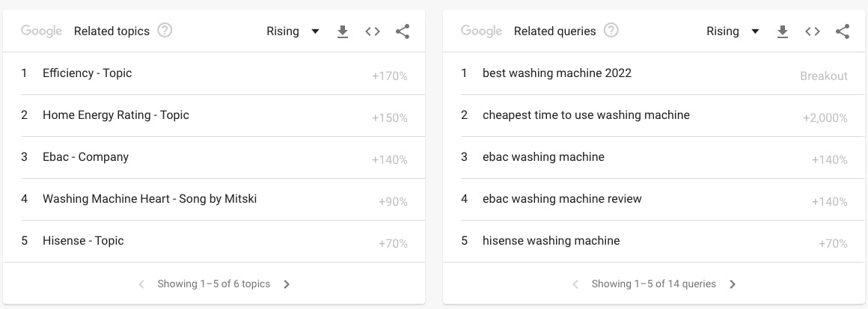
Task: Go to previous page of topics
Action: (141, 284)
